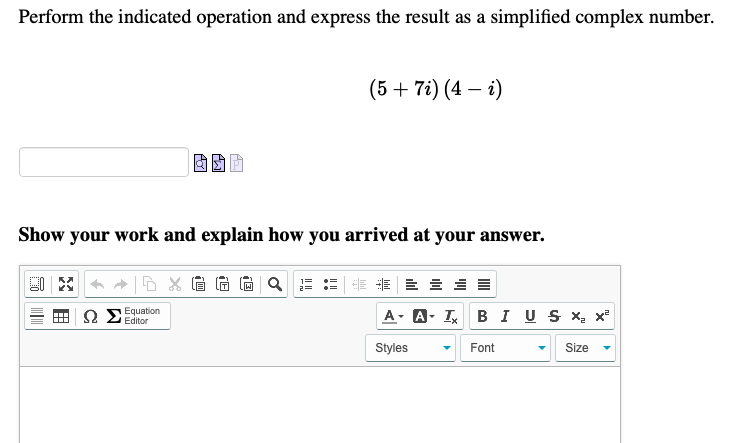Open the Font dropdown
745x443 pixels.
tap(506, 348)
